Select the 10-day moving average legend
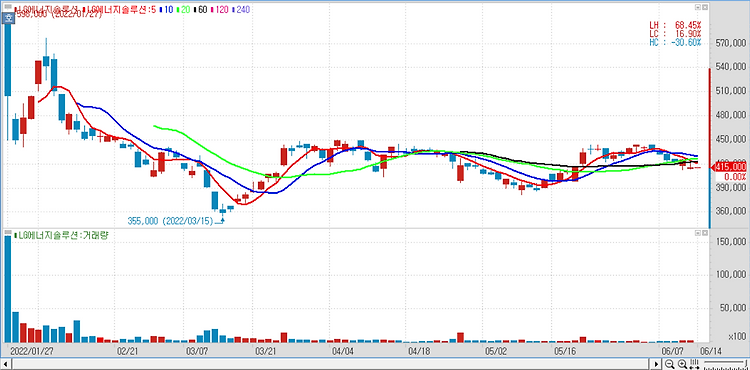Image resolution: width=750 pixels, height=370 pixels. [x=165, y=10]
